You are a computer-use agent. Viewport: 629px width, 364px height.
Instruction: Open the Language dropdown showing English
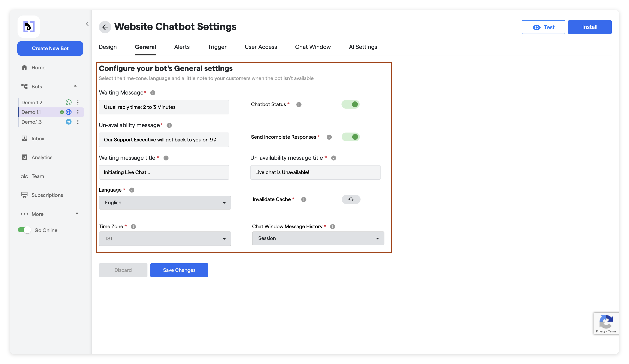pyautogui.click(x=165, y=203)
